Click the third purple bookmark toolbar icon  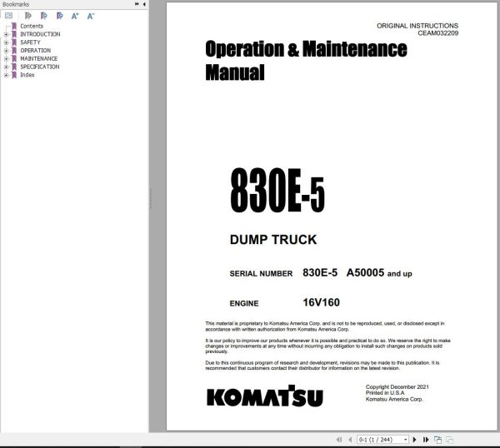(59, 16)
